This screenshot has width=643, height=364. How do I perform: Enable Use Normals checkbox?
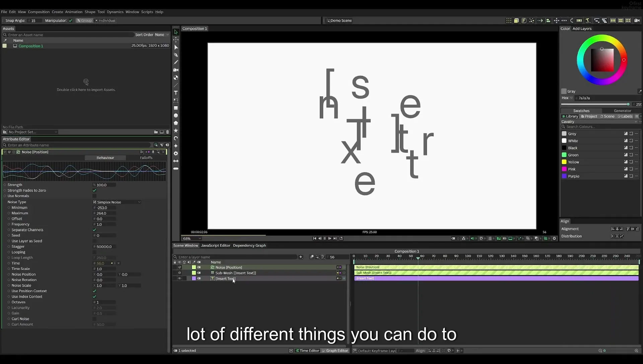[x=94, y=196]
